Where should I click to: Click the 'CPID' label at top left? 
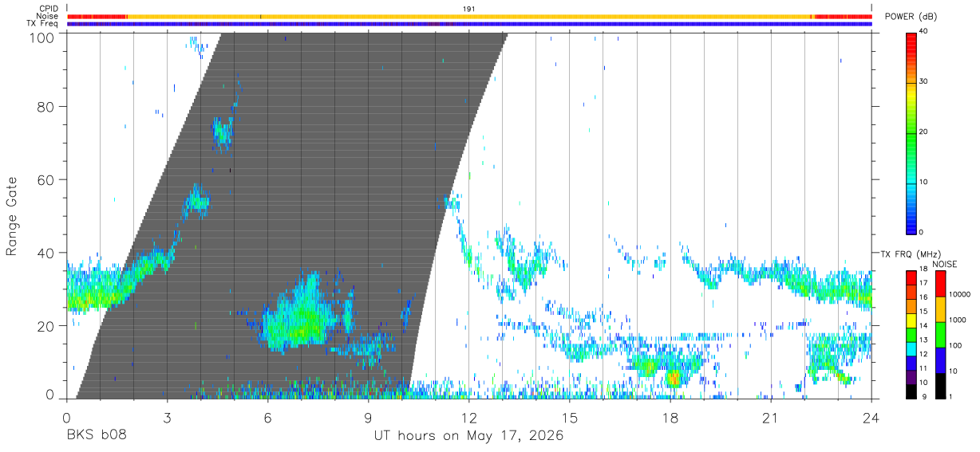tap(49, 9)
